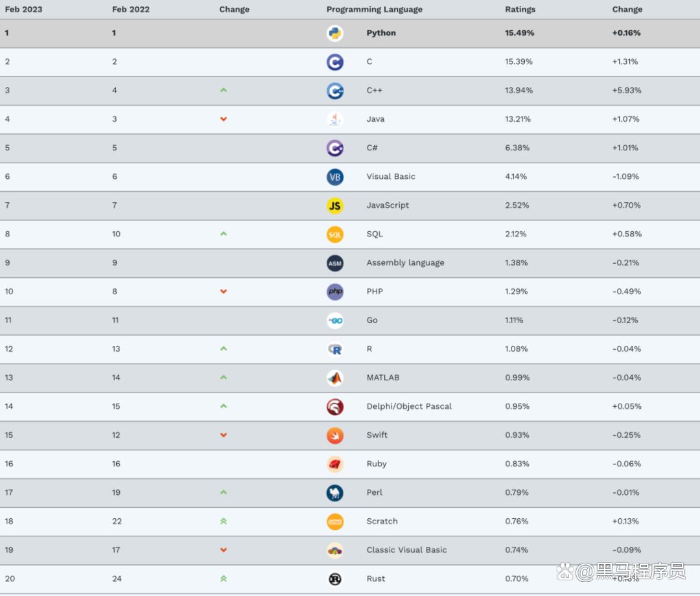Click the red down arrow for Java
The image size is (700, 596).
click(224, 119)
